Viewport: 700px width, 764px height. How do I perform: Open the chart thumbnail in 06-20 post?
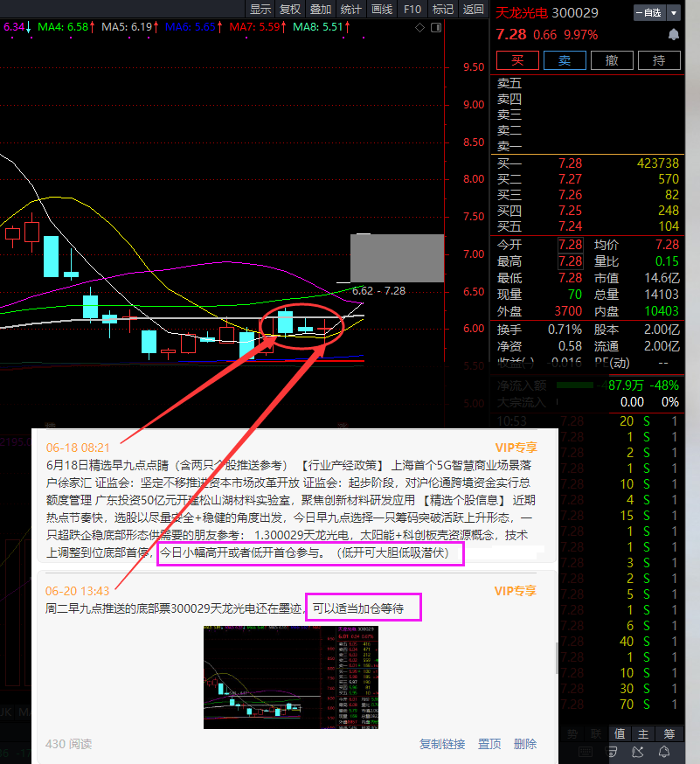click(x=291, y=677)
